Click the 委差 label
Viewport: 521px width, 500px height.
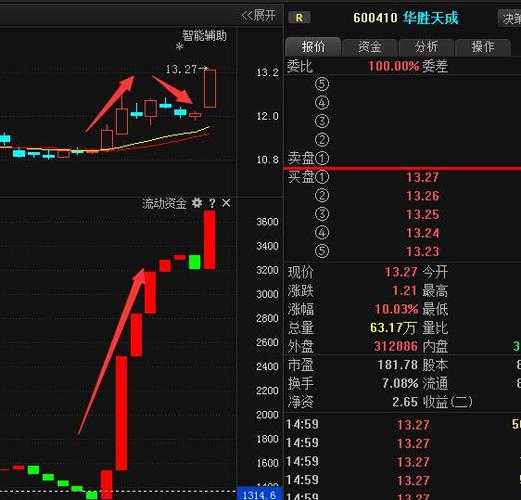tap(435, 66)
